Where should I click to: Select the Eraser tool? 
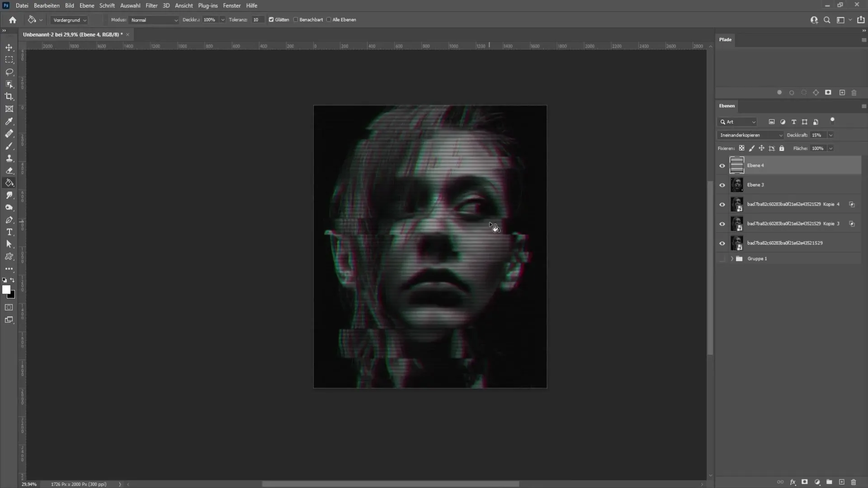9,170
